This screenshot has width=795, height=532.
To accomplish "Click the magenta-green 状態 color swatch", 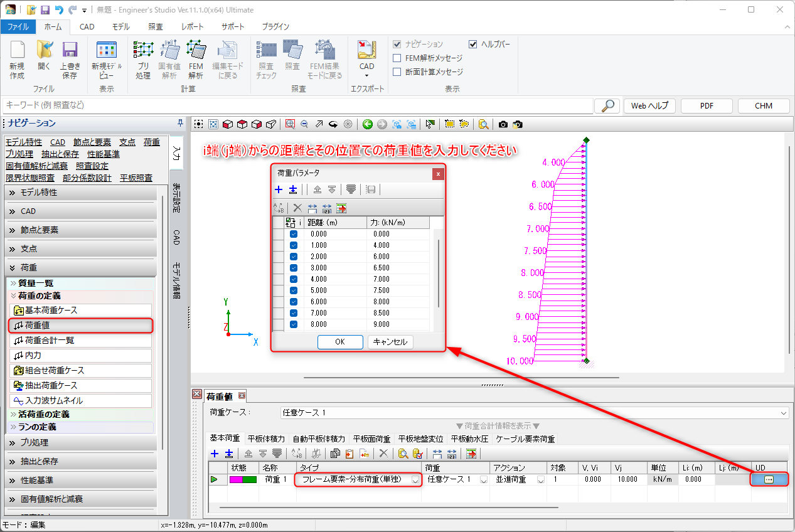I will click(243, 479).
